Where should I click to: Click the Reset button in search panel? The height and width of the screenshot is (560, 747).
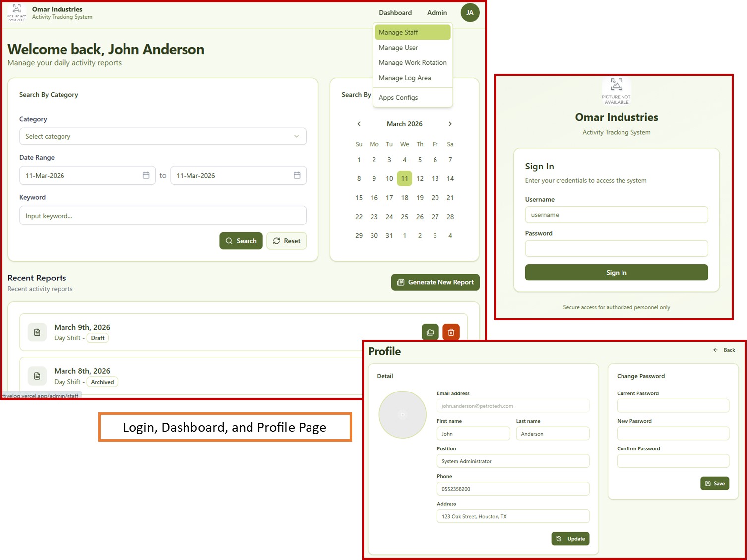pos(286,241)
